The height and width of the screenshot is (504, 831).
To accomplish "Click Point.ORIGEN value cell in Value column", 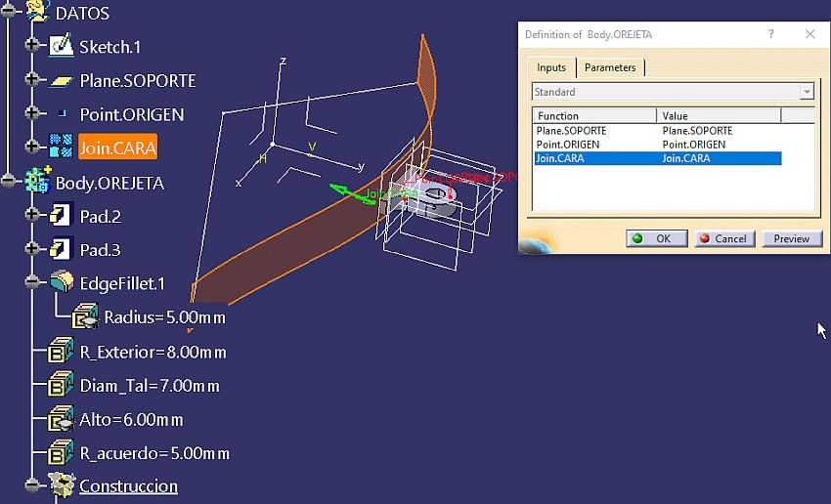I will click(694, 145).
